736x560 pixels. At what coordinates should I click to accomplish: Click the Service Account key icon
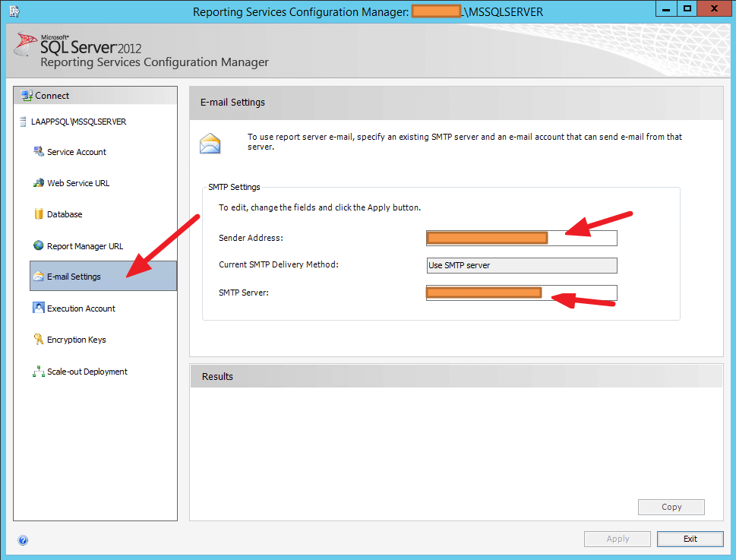pyautogui.click(x=39, y=152)
